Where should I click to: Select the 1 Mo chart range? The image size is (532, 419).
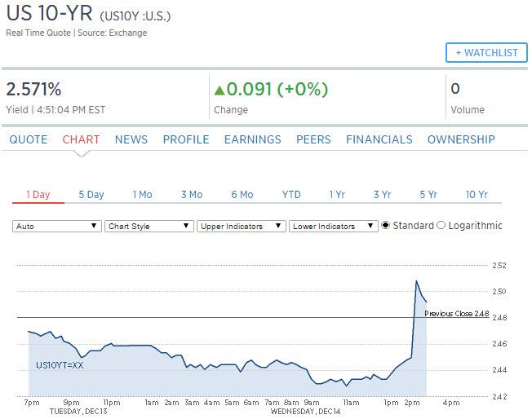coord(142,195)
